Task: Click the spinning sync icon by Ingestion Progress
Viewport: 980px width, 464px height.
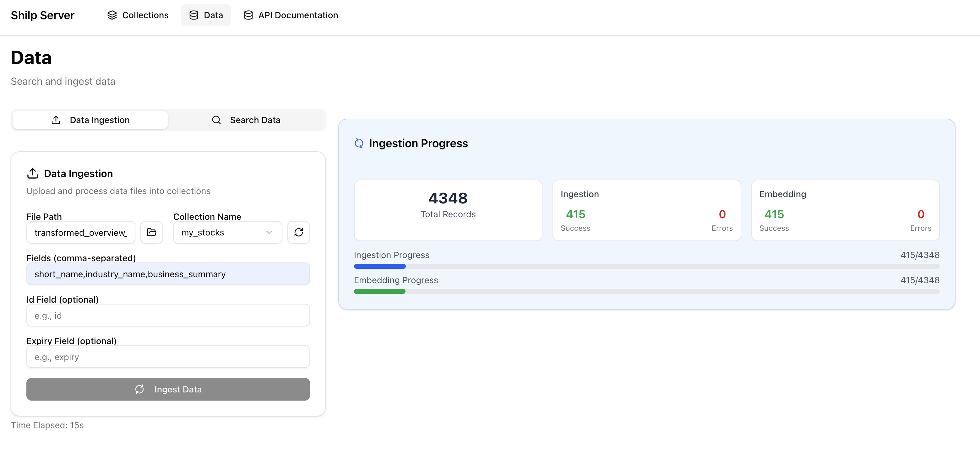Action: 359,143
